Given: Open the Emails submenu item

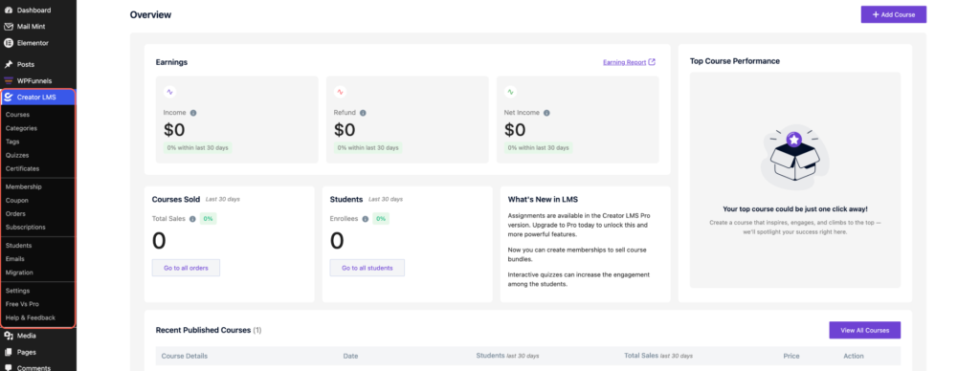Looking at the screenshot, I should [x=15, y=258].
